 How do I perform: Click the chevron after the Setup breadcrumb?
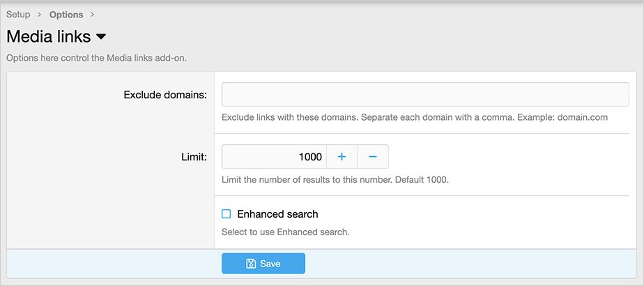(x=40, y=14)
